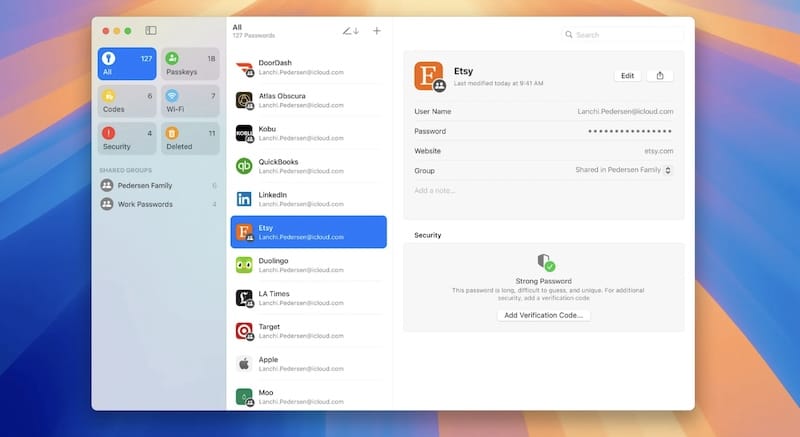Open the Passkeys category
The width and height of the screenshot is (800, 437).
190,64
